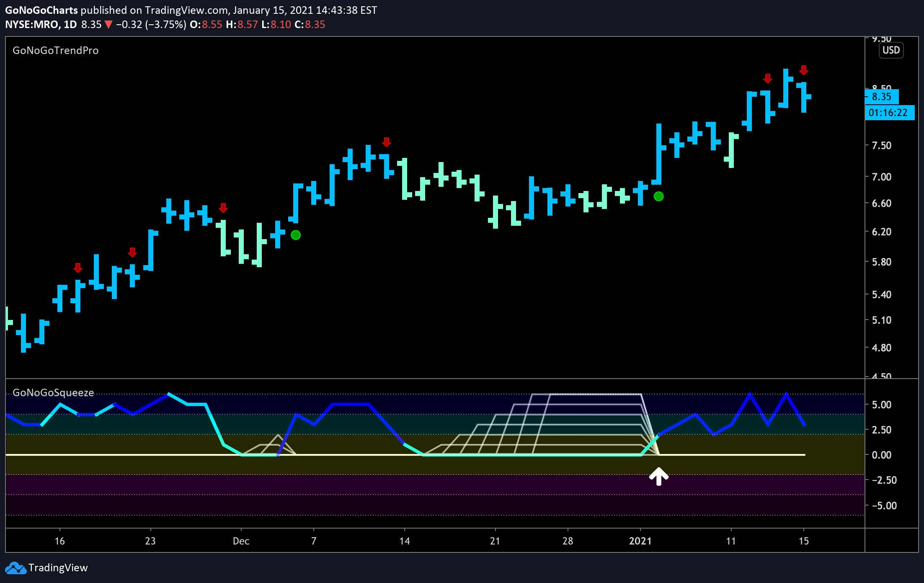
Task: Click the USD currency button
Action: pyautogui.click(x=891, y=50)
